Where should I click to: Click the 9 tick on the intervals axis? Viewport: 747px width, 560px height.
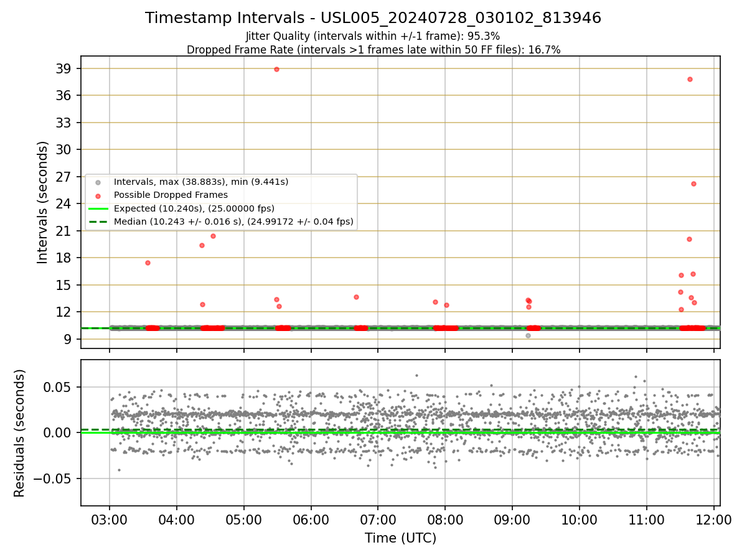point(68,339)
